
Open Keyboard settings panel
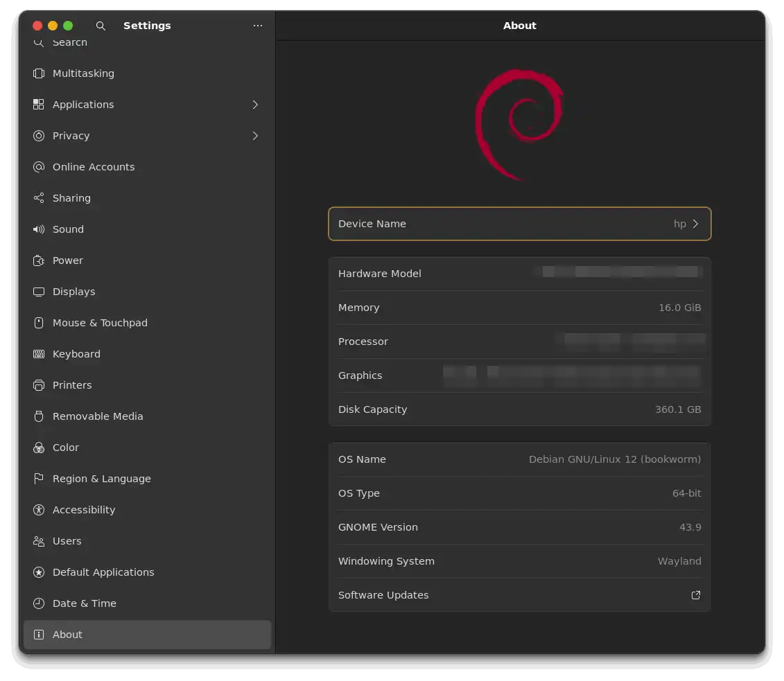pyautogui.click(x=147, y=354)
